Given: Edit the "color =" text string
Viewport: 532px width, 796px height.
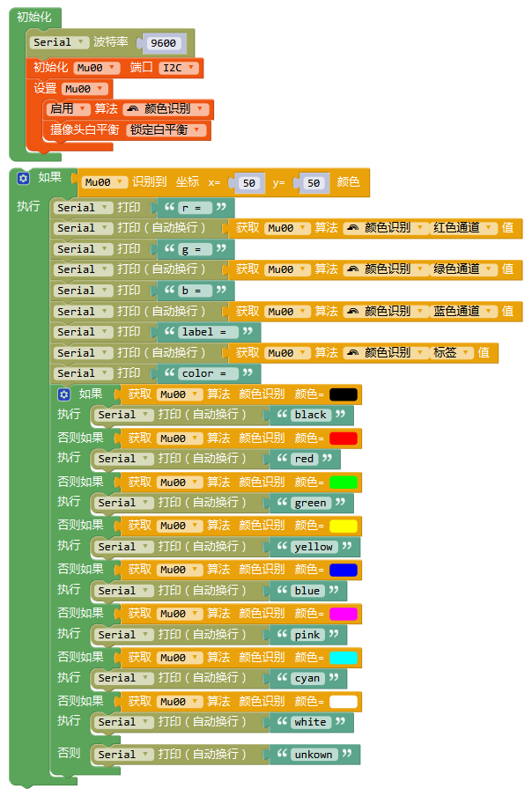Looking at the screenshot, I should 208,373.
